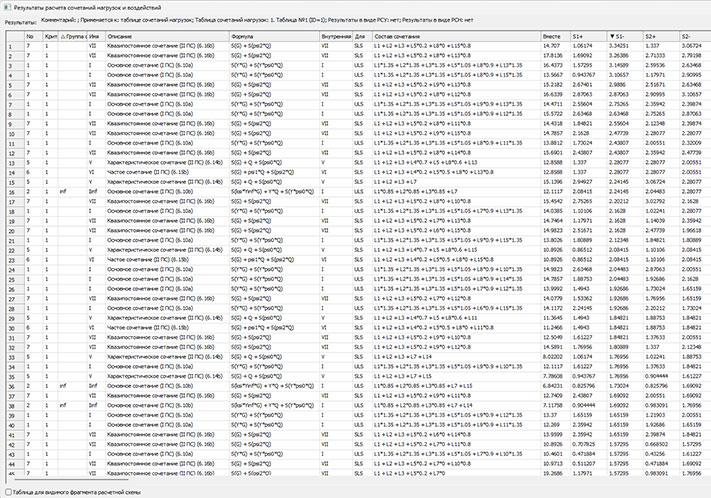
Task: Select the row with header number 44
Action: [10, 465]
